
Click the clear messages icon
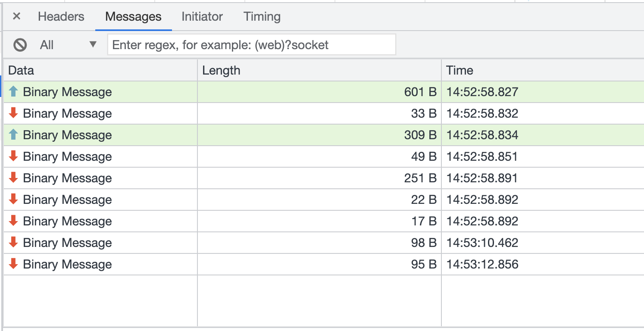coord(20,45)
